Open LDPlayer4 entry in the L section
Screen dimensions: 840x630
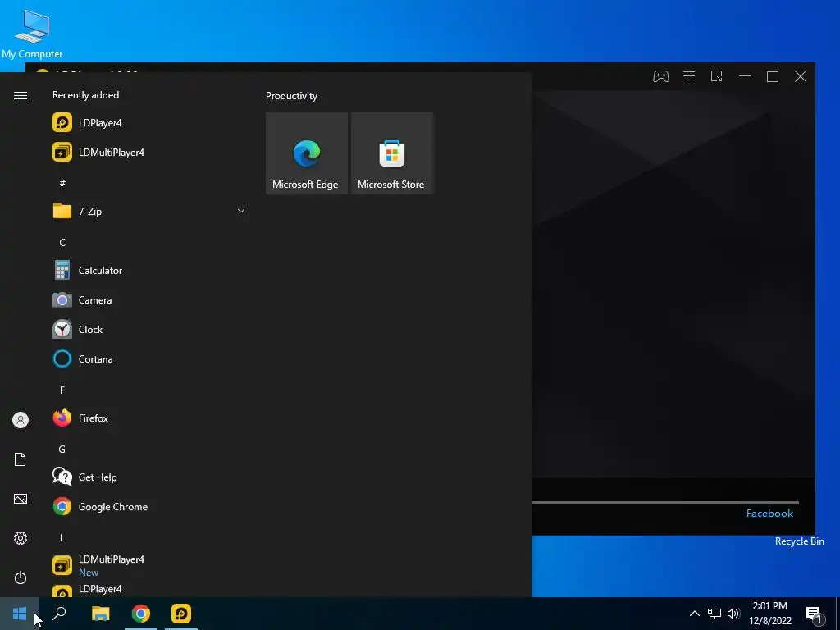point(148,589)
